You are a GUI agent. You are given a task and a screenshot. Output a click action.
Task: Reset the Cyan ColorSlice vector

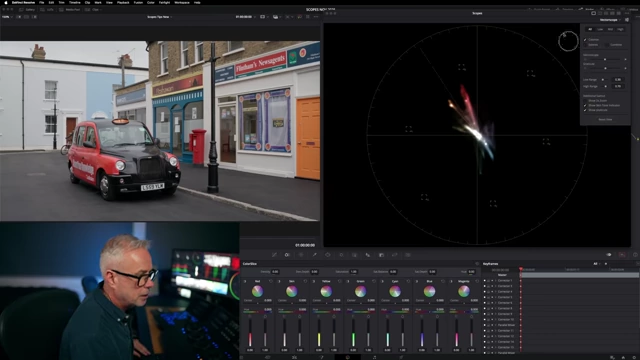point(408,281)
